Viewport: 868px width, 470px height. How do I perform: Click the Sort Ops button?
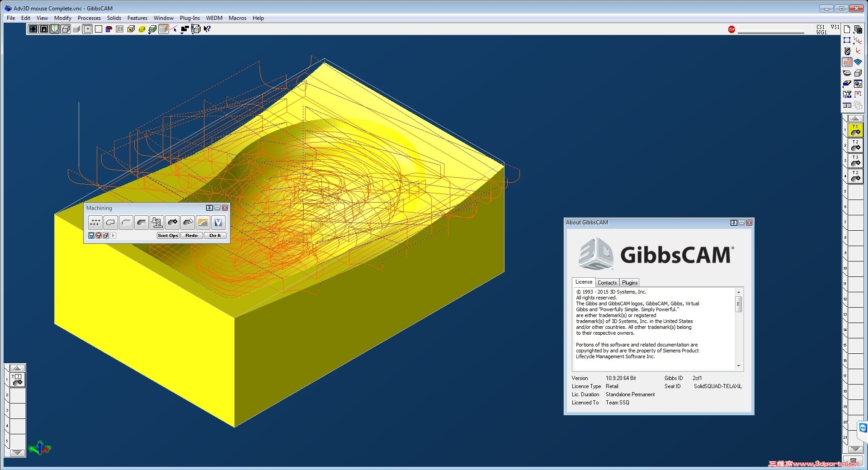point(168,236)
